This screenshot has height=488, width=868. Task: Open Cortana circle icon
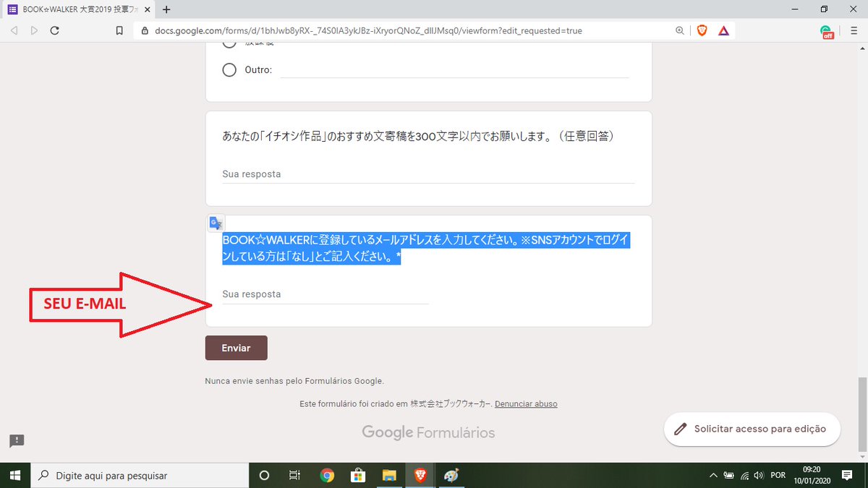pyautogui.click(x=264, y=475)
